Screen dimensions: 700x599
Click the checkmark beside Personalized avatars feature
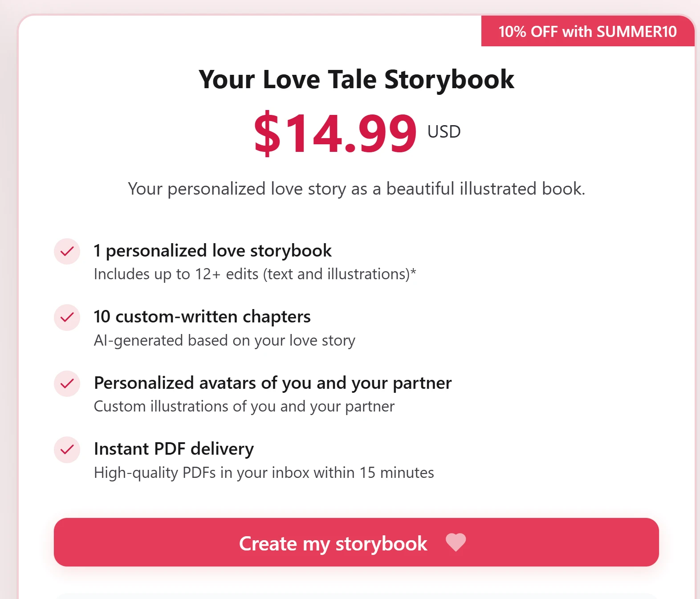(x=67, y=383)
